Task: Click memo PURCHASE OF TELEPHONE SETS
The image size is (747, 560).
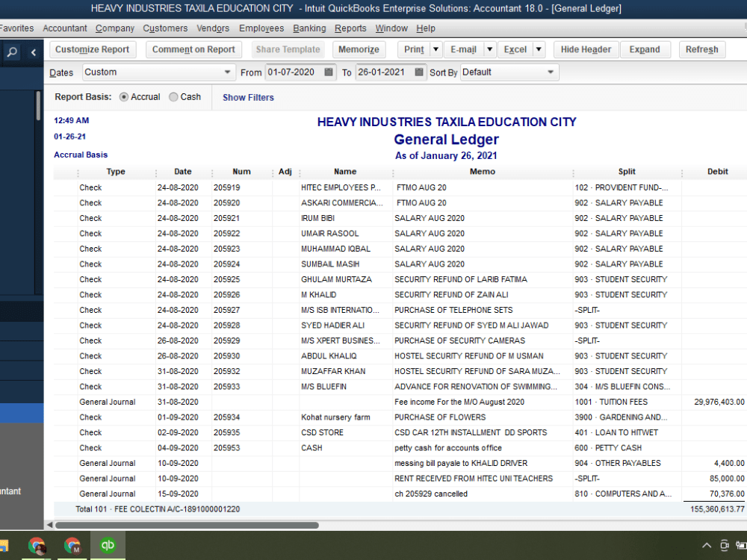Action: pyautogui.click(x=453, y=310)
